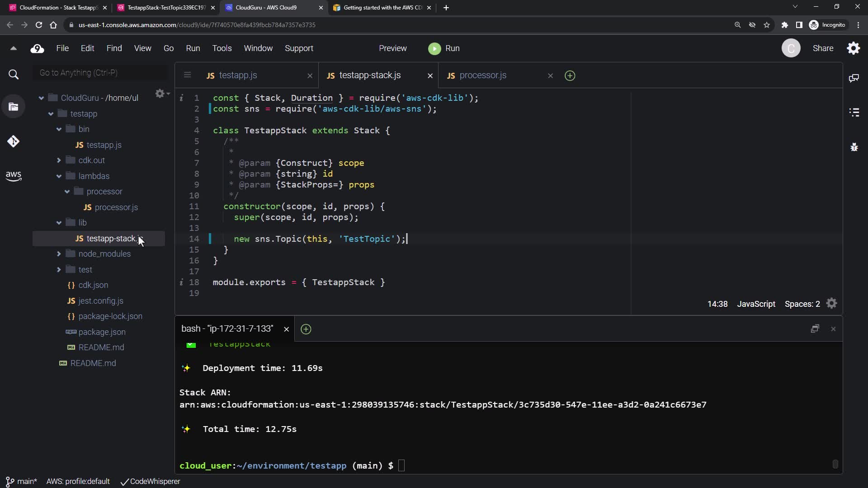868x488 pixels.
Task: Open file tree settings gear dropdown
Action: (x=161, y=94)
